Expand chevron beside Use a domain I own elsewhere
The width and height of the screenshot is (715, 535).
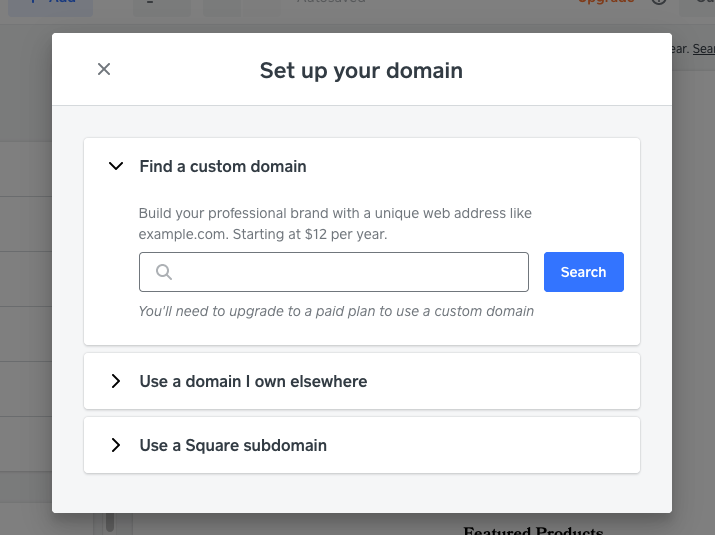(x=116, y=381)
